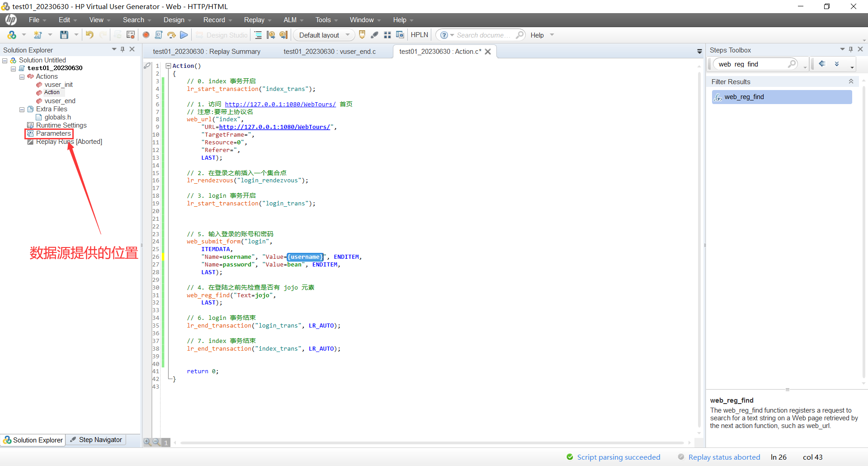Click the WebTours link in the comment line
Screen dimensions: 868x466
(x=280, y=105)
